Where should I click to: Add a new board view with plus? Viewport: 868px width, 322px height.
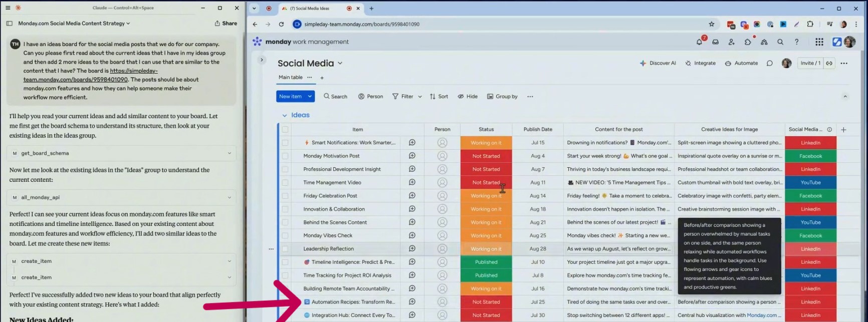[322, 78]
